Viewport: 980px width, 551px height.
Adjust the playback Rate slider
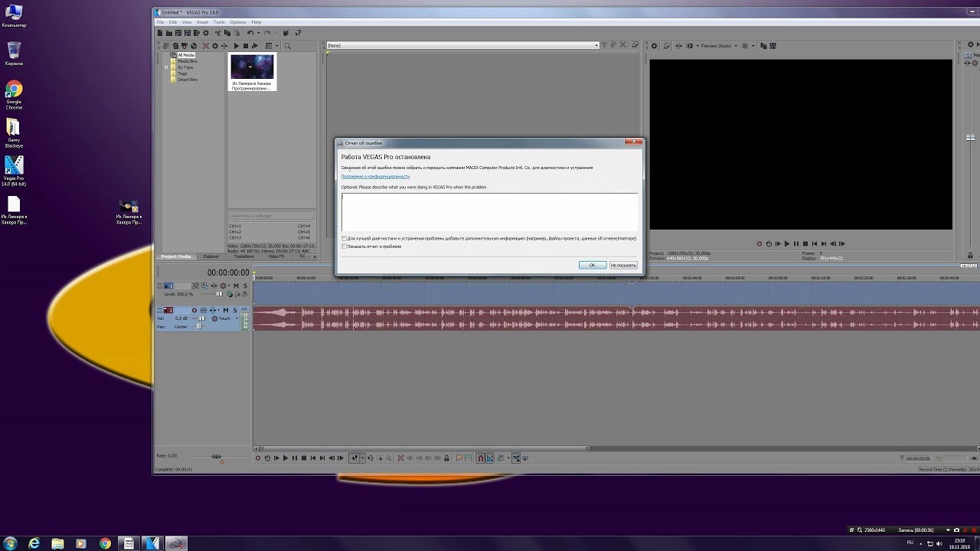click(x=217, y=456)
